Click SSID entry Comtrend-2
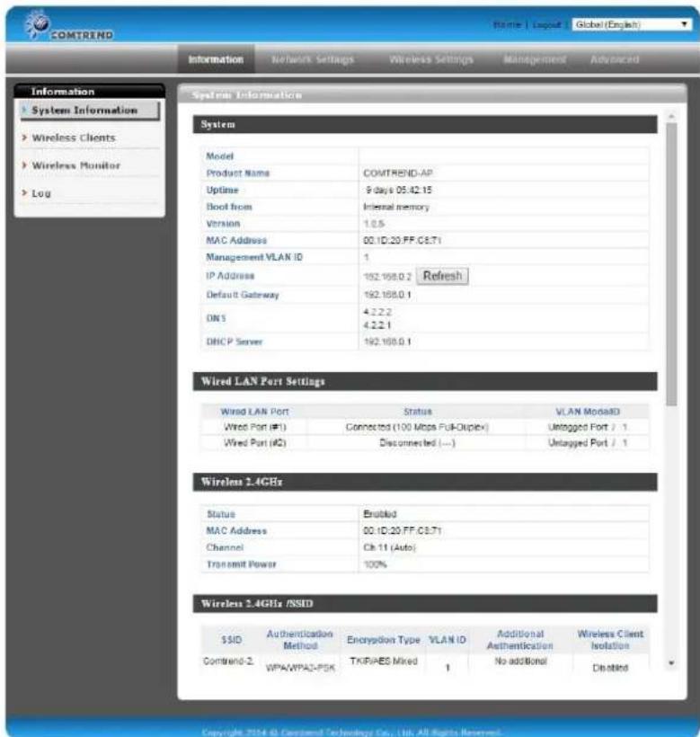This screenshot has width=700, height=737. coord(228,661)
